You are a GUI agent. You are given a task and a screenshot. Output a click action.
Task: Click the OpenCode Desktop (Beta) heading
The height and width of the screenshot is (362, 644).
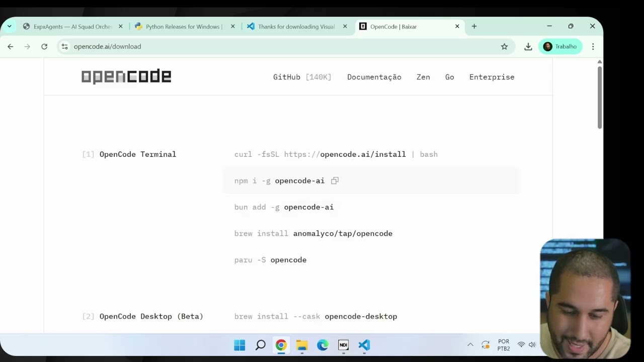tap(151, 316)
